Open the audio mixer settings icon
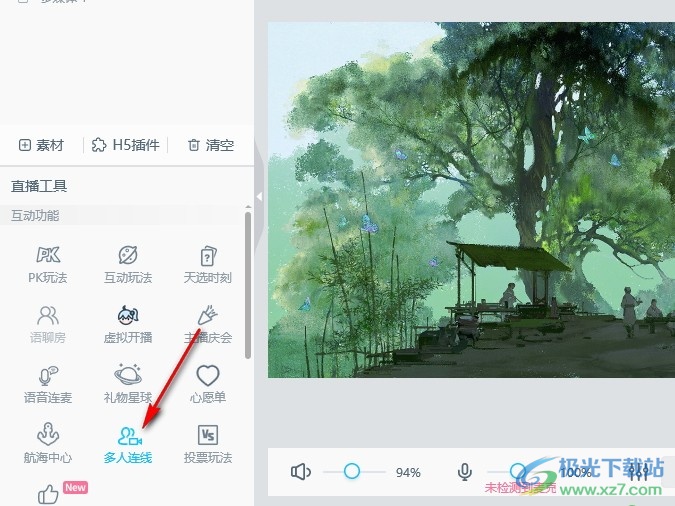Viewport: 675px width, 506px height. point(638,472)
